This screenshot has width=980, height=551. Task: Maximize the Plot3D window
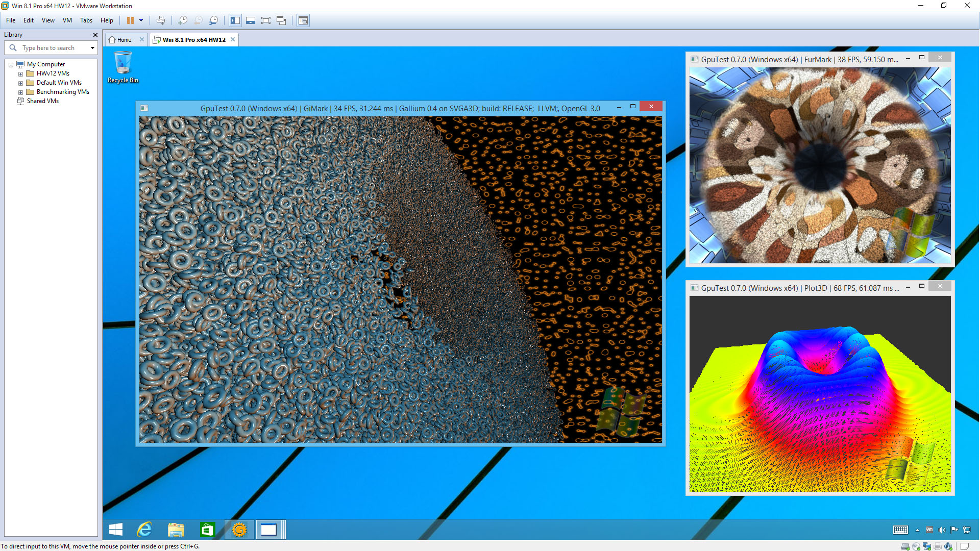point(922,286)
